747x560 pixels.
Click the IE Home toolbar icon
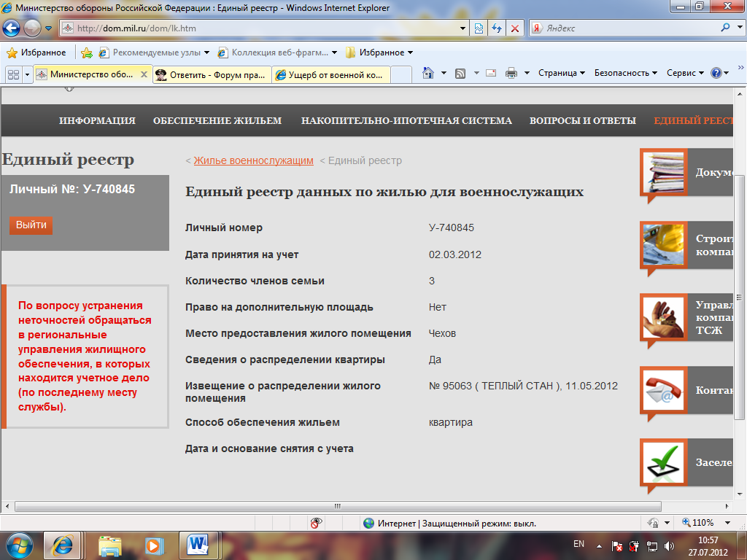(428, 73)
